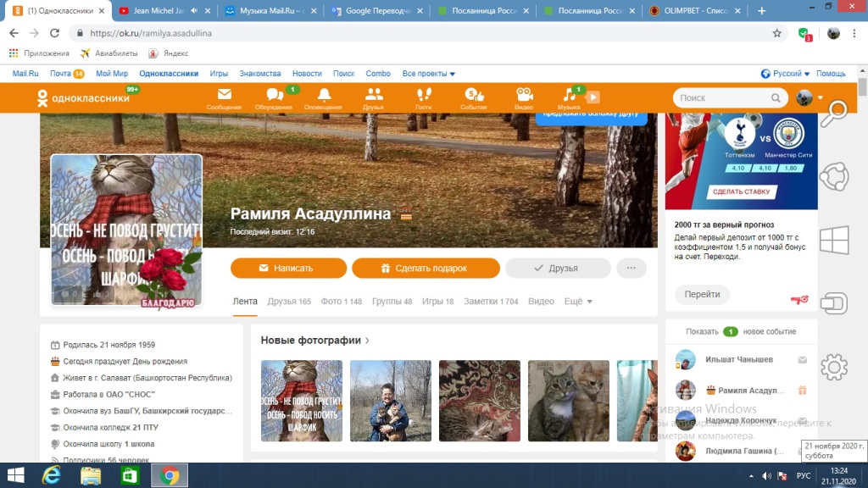Click the antivirus extension icon in Chrome

805,34
